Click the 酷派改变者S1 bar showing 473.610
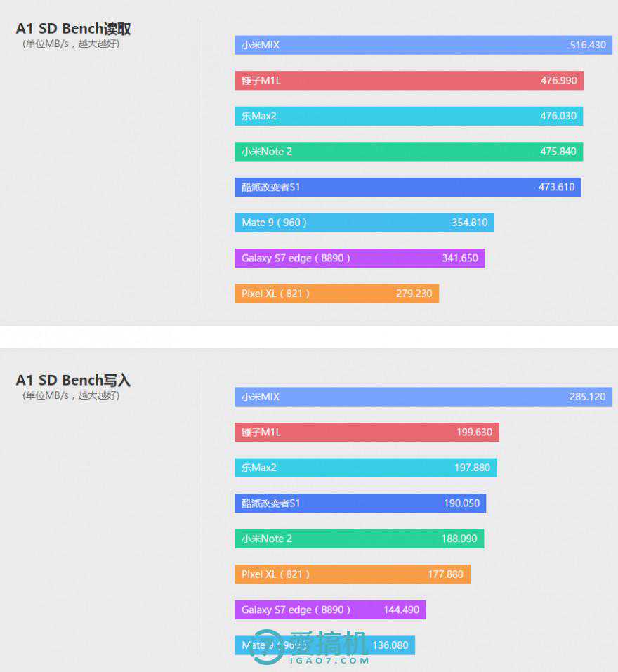The image size is (618, 672). pos(407,187)
